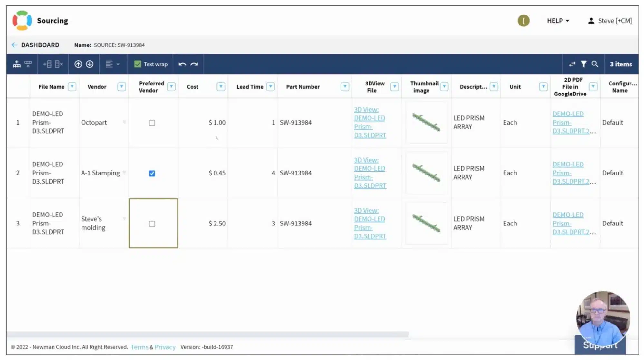Screen dimensions: 644x360
Task: Uncheck Preferred Vendor for A-1 Stamping
Action: [x=152, y=173]
